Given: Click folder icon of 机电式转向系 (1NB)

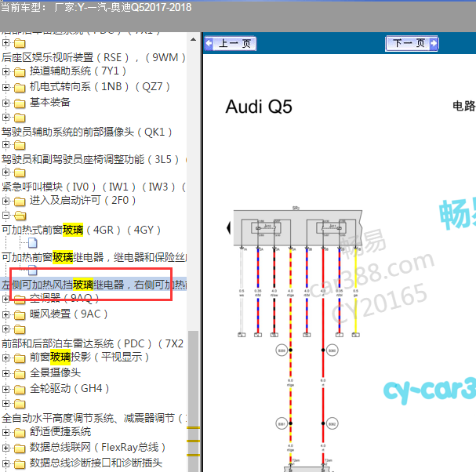Looking at the screenshot, I should 20,88.
